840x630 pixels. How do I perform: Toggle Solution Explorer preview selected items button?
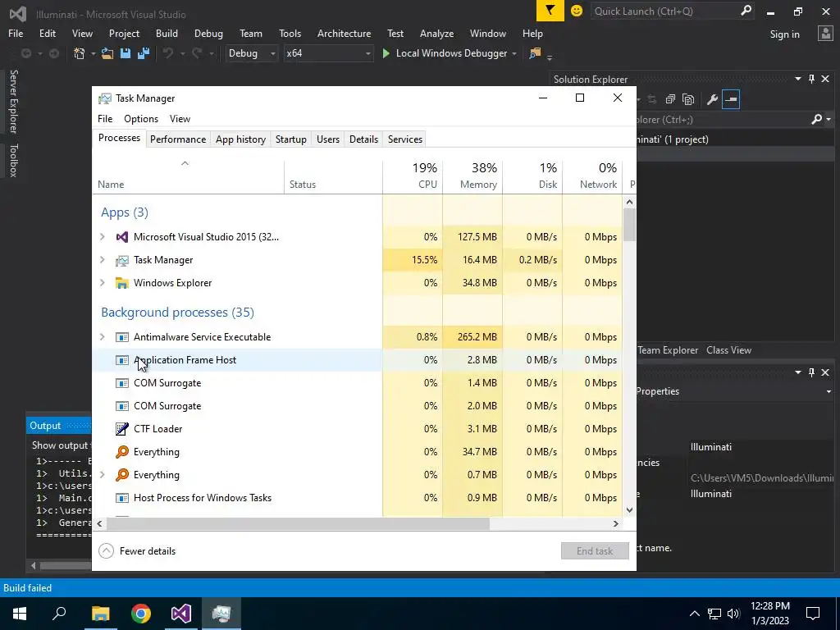click(x=731, y=99)
